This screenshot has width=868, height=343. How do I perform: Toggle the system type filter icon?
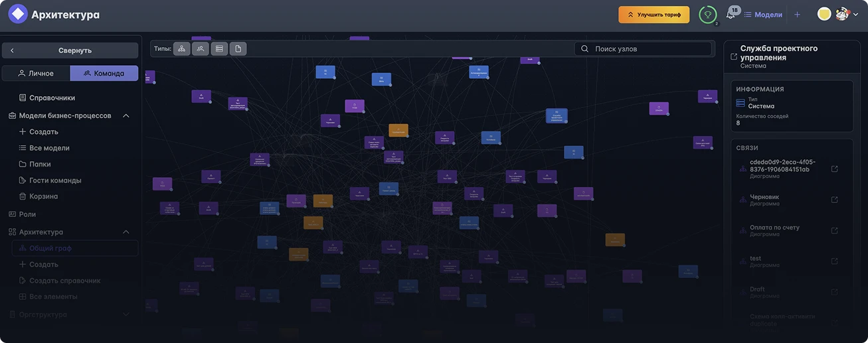pyautogui.click(x=219, y=48)
